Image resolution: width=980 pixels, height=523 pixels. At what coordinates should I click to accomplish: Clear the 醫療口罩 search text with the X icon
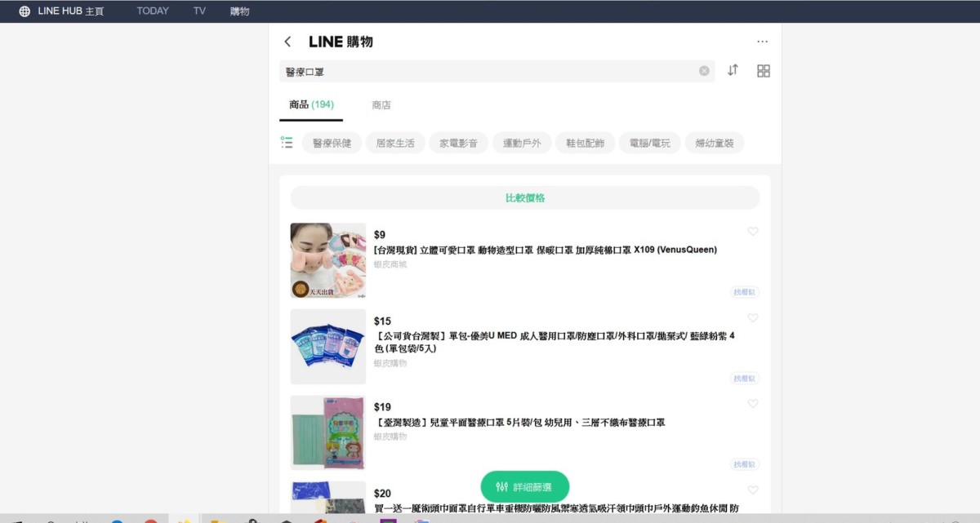[x=704, y=71]
